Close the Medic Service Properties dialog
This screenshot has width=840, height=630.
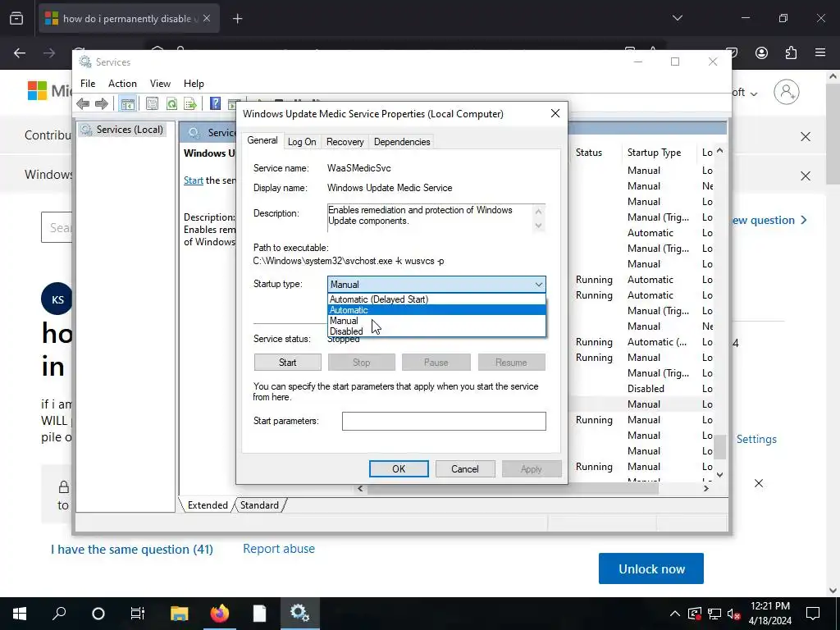click(x=555, y=113)
